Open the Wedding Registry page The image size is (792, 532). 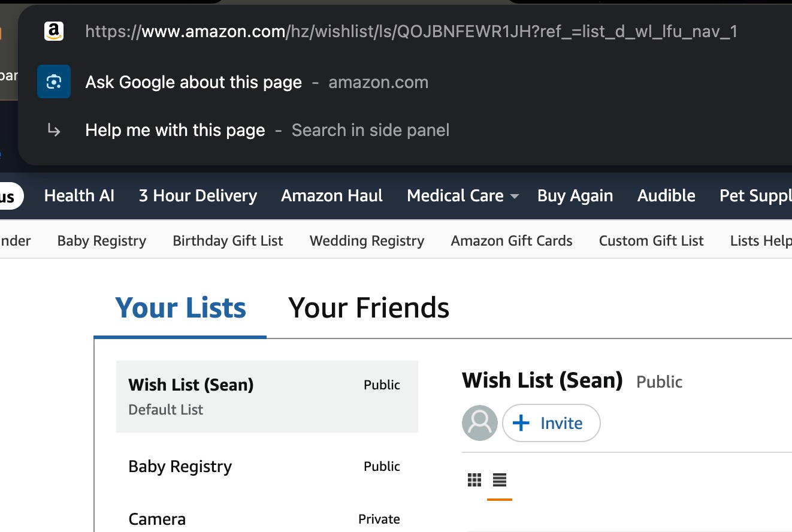(x=367, y=240)
